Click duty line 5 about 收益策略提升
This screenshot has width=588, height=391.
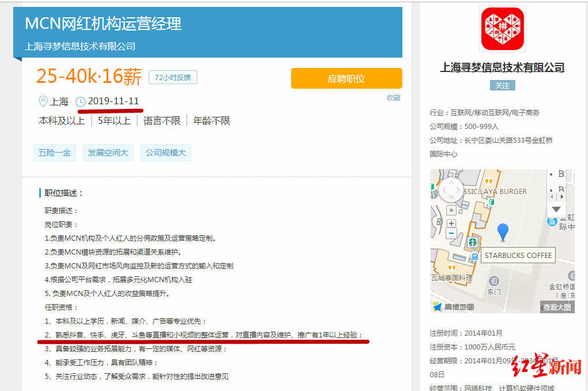[108, 294]
